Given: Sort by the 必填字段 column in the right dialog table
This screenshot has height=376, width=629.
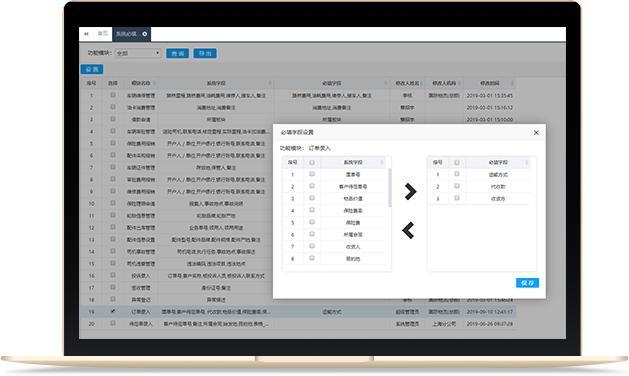Looking at the screenshot, I should click(527, 162).
